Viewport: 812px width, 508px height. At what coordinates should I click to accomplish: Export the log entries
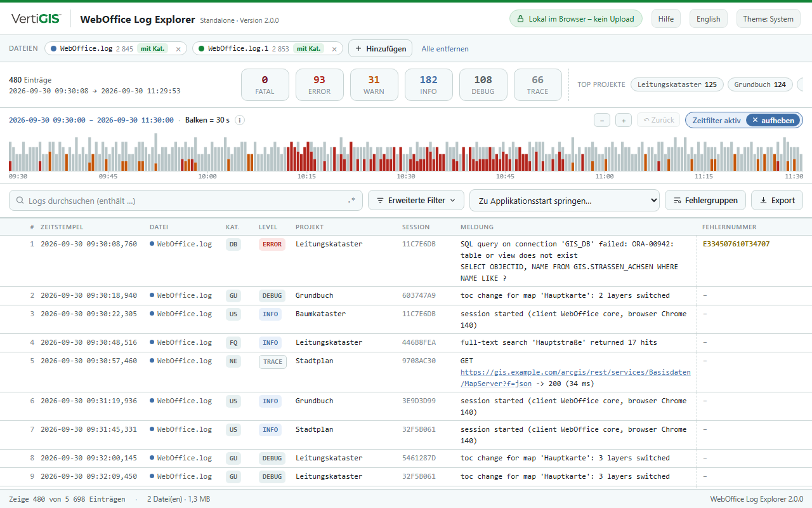click(x=777, y=201)
